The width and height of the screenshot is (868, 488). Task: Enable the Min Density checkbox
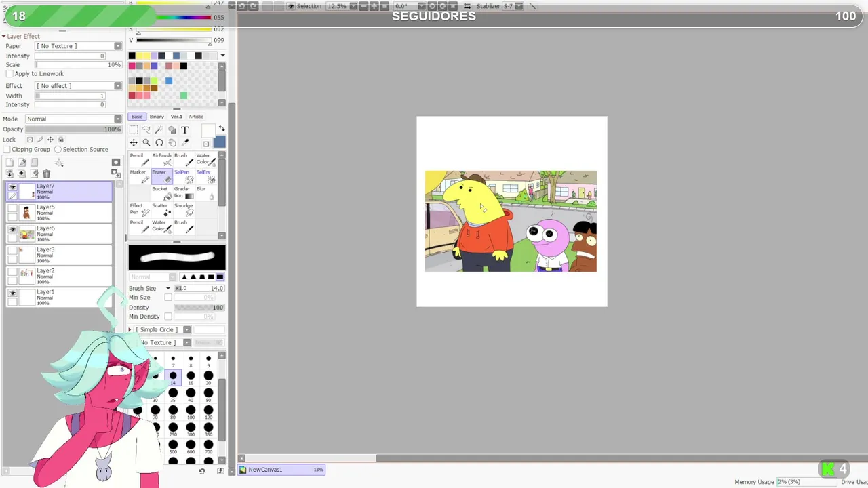[x=168, y=317]
